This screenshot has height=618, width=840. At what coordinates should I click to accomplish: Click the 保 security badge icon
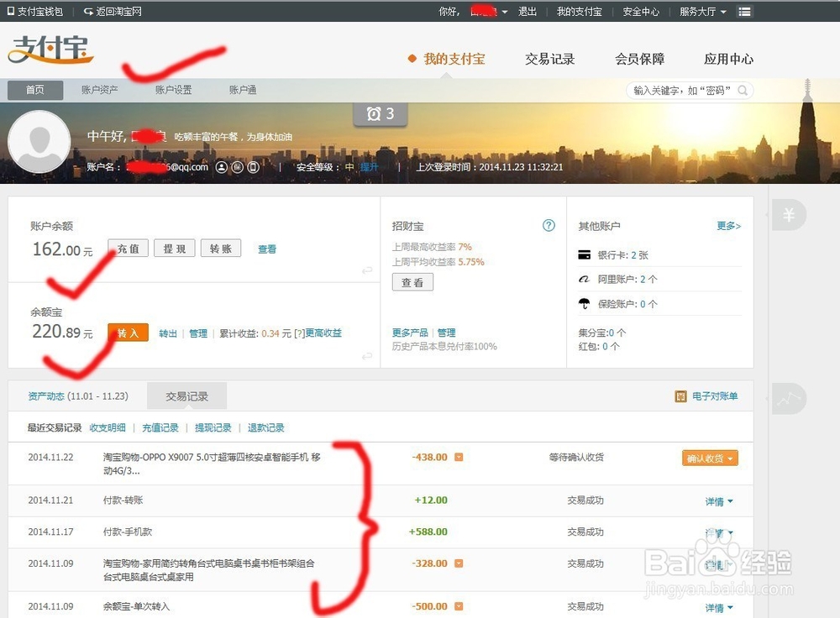tap(239, 167)
